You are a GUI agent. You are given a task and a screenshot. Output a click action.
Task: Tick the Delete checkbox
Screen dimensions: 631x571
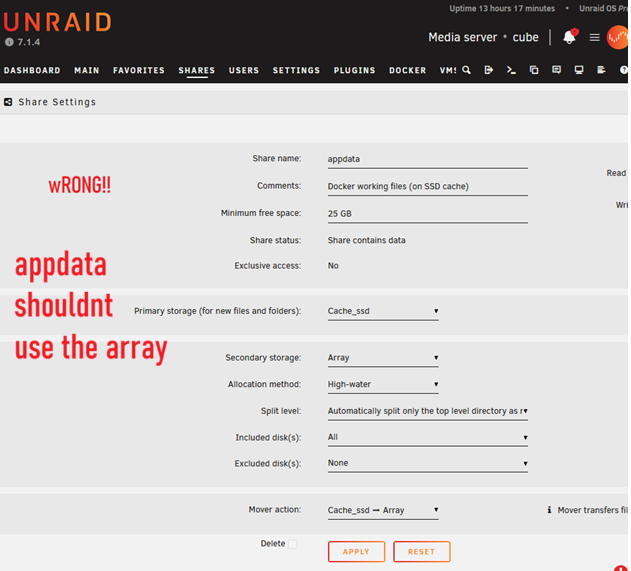point(293,544)
